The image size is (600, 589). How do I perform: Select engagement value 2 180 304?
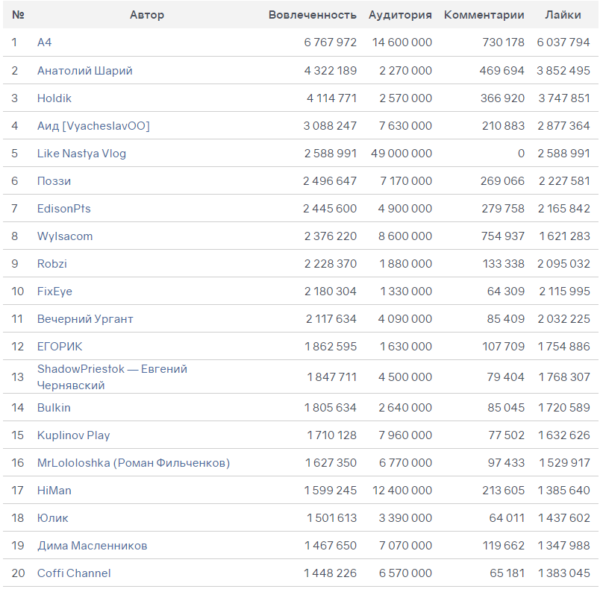[x=330, y=291]
